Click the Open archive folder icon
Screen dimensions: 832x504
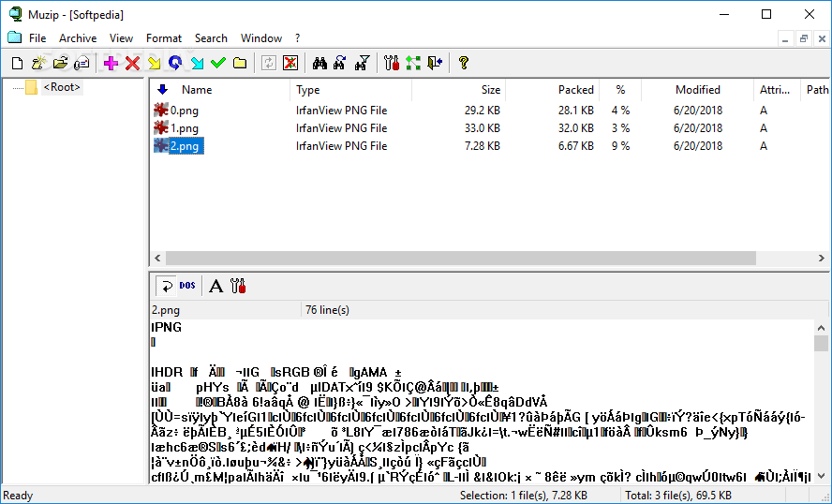(x=61, y=63)
